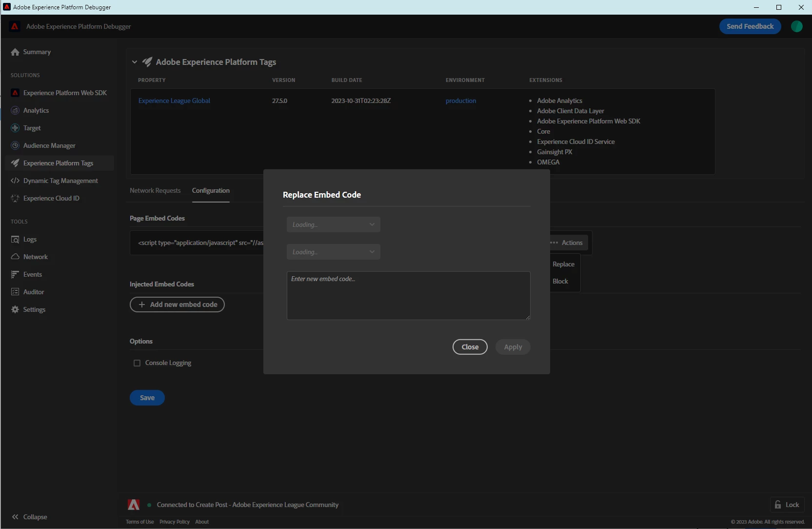
Task: Click the Lock padlock icon
Action: click(x=778, y=505)
